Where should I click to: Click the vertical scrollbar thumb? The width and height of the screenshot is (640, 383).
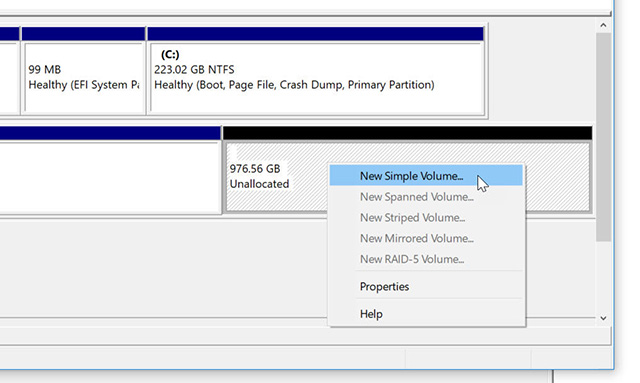pos(603,137)
